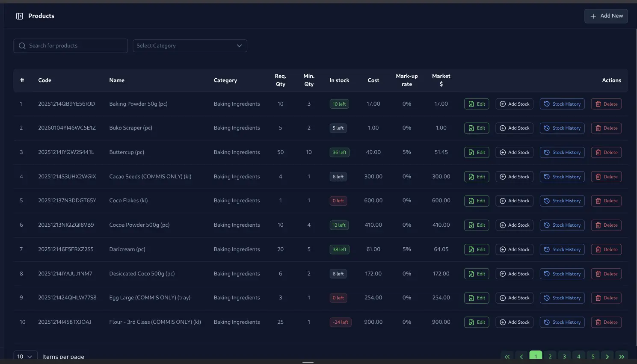
Task: Click the Add New button
Action: (x=606, y=16)
